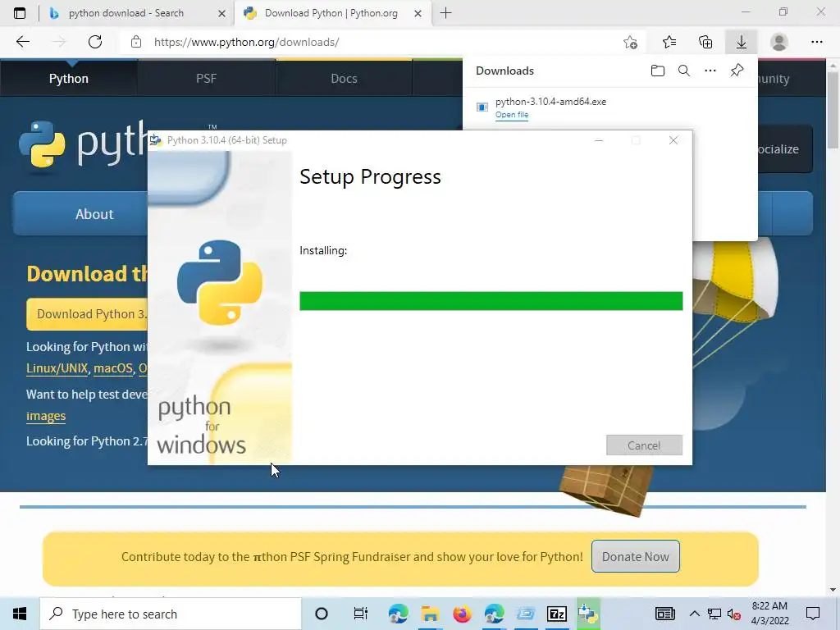Open News and interests taskbar icon
The height and width of the screenshot is (630, 840).
[664, 614]
